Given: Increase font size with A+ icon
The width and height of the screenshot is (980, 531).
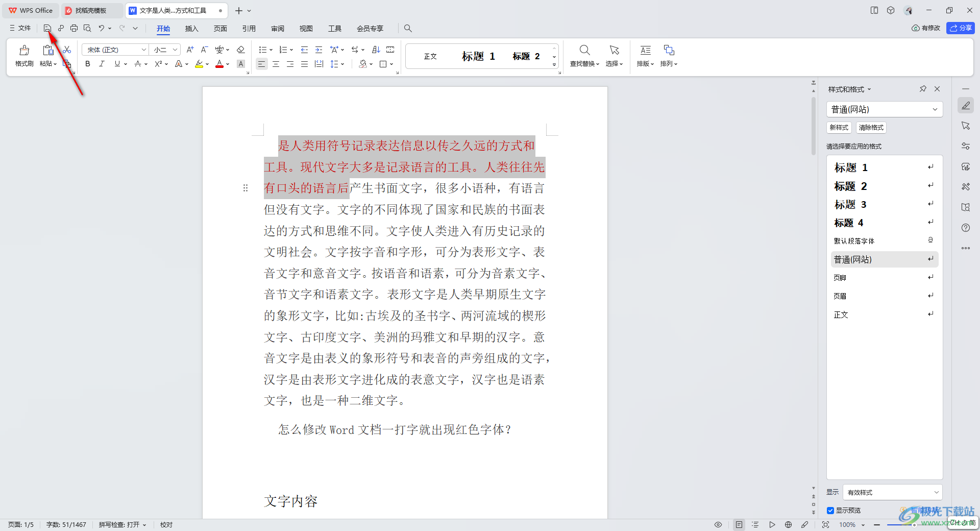Looking at the screenshot, I should point(190,50).
